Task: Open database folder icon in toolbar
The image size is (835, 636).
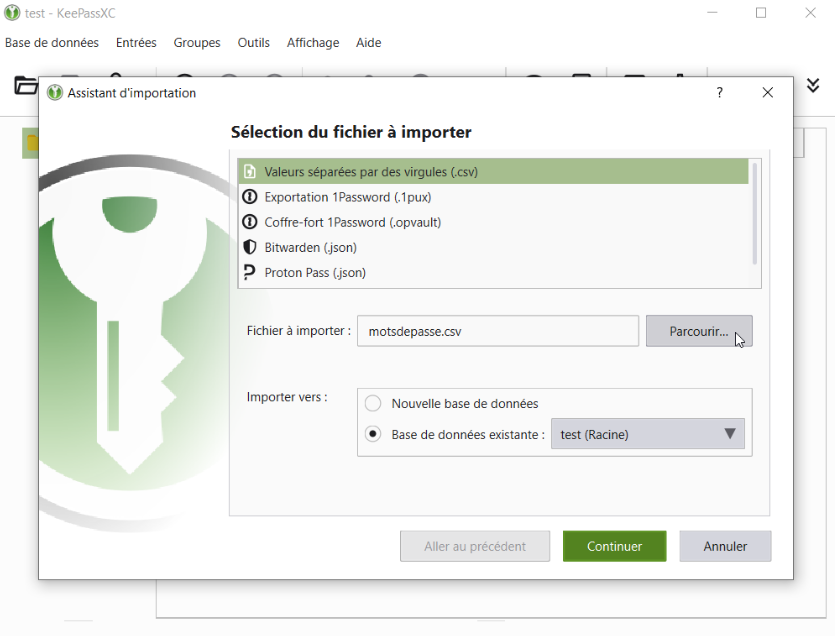Action: tap(25, 85)
